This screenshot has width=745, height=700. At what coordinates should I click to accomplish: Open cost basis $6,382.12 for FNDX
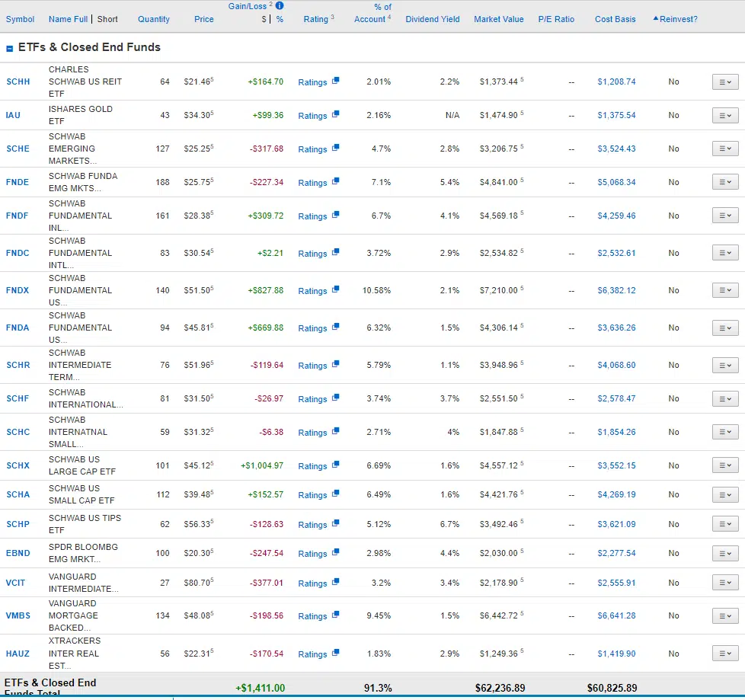(x=616, y=290)
